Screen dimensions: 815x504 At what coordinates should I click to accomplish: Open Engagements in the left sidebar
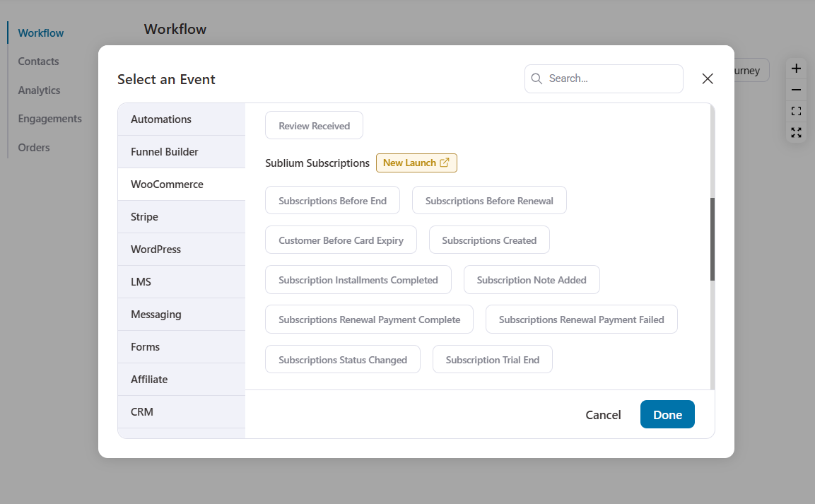point(50,119)
